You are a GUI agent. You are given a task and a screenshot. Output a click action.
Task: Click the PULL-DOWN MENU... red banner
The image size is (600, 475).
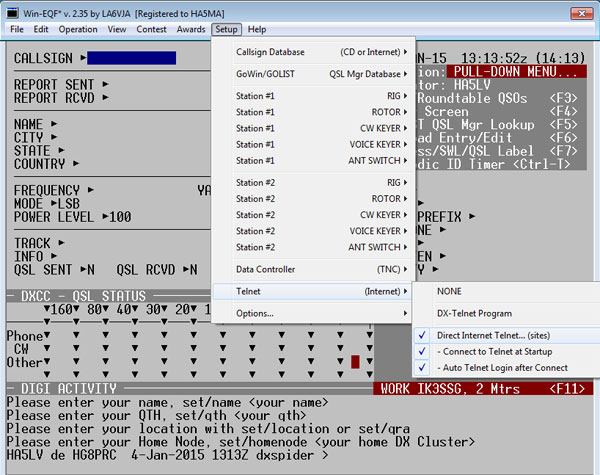tap(516, 72)
